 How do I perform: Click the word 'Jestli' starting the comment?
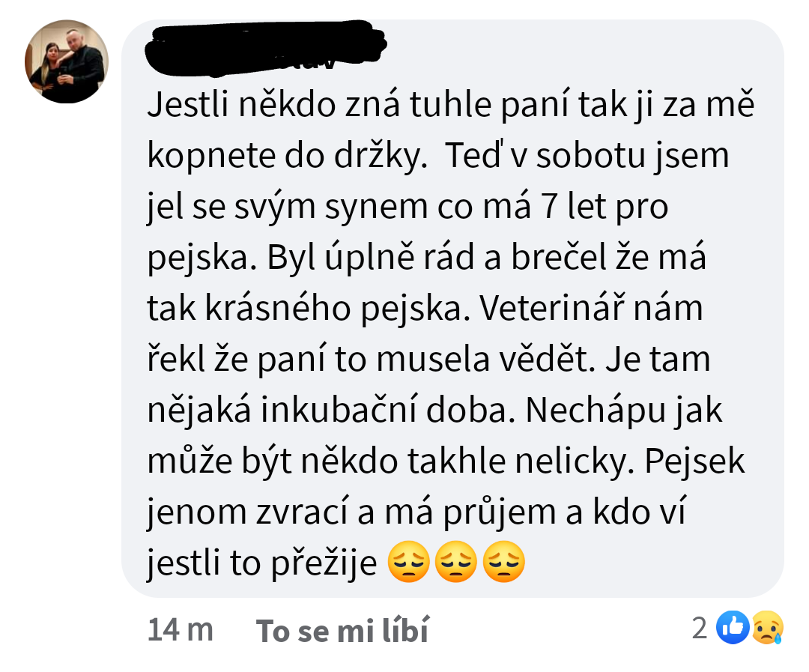pyautogui.click(x=188, y=104)
